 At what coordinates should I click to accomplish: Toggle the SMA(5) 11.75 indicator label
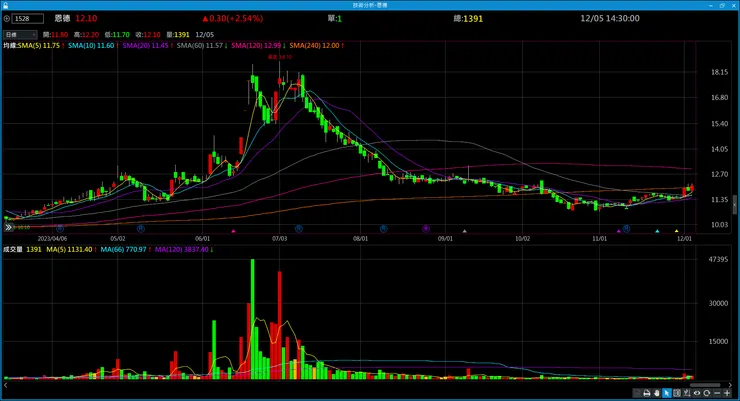pos(41,45)
